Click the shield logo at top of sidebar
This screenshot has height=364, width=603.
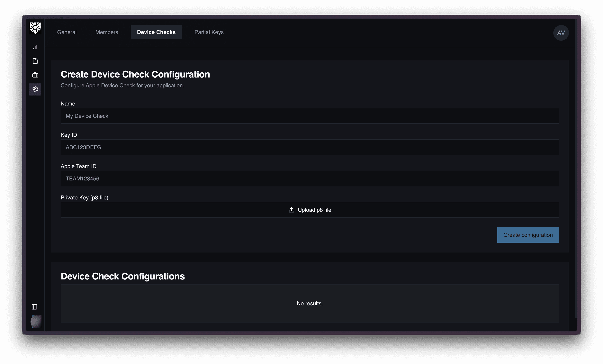click(x=35, y=28)
